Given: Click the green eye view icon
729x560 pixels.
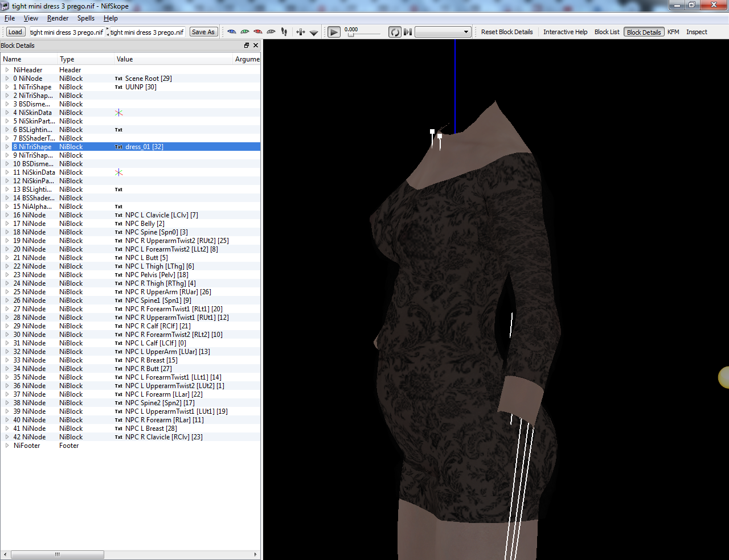Looking at the screenshot, I should [245, 32].
